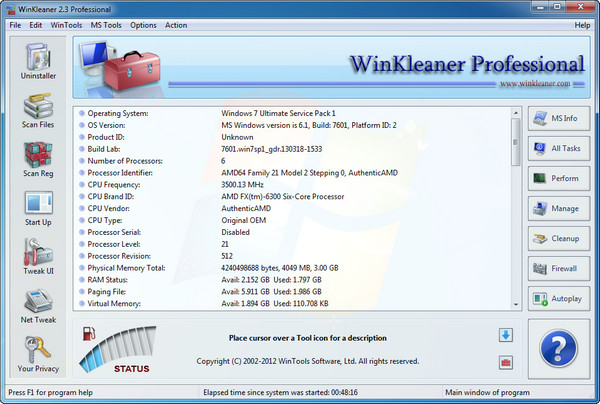The width and height of the screenshot is (600, 404).
Task: Click the fuel pump status icon
Action: 89,334
